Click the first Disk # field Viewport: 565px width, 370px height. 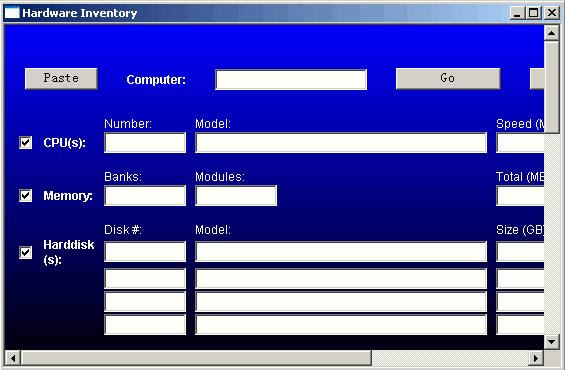point(145,251)
